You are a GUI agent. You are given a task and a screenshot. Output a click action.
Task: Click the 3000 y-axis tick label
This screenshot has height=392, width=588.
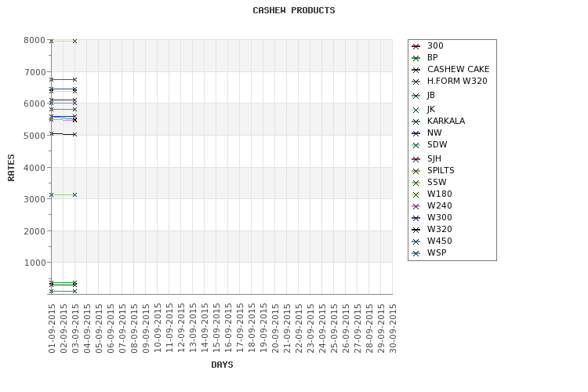click(34, 199)
